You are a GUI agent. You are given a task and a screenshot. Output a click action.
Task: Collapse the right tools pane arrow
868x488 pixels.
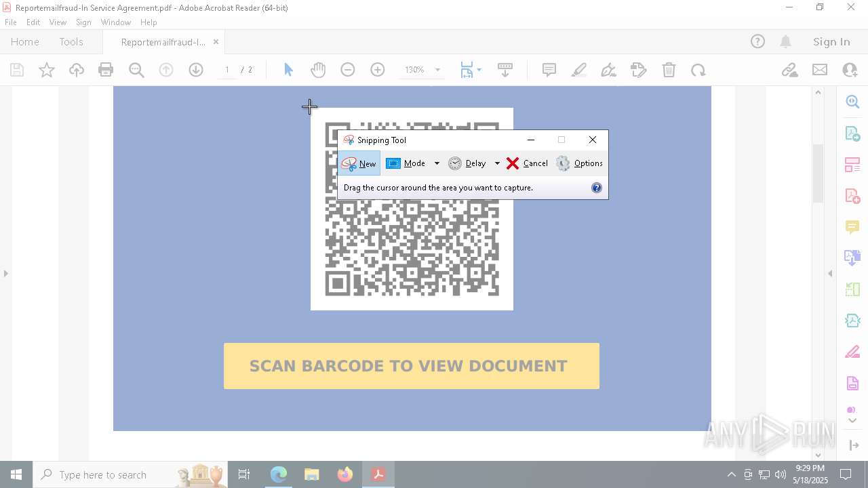[830, 274]
